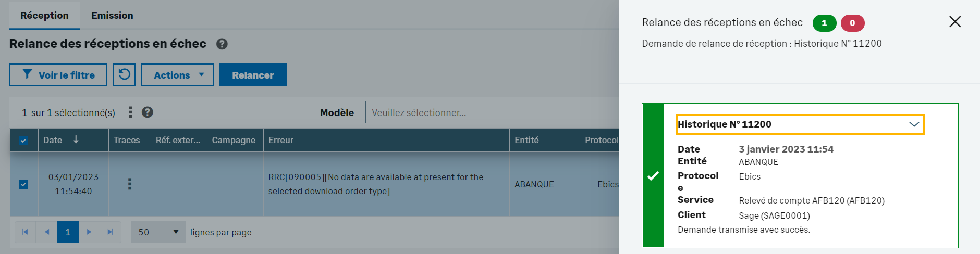Screen dimensions: 980x254
Task: Toggle the select-all header checkbox
Action: pyautogui.click(x=23, y=140)
